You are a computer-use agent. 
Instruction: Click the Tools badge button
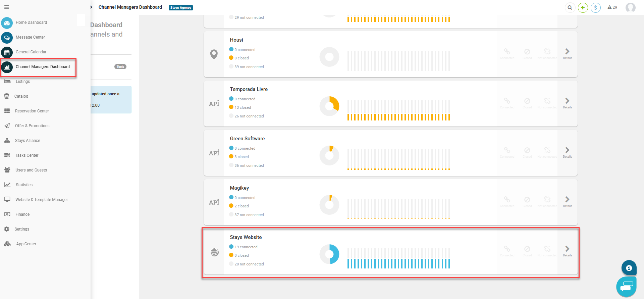pyautogui.click(x=120, y=67)
